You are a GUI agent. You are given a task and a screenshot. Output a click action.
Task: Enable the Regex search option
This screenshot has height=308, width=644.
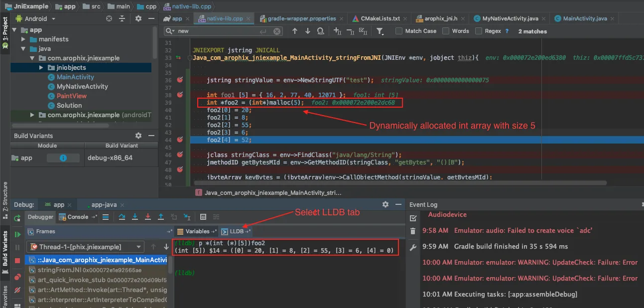pyautogui.click(x=479, y=31)
